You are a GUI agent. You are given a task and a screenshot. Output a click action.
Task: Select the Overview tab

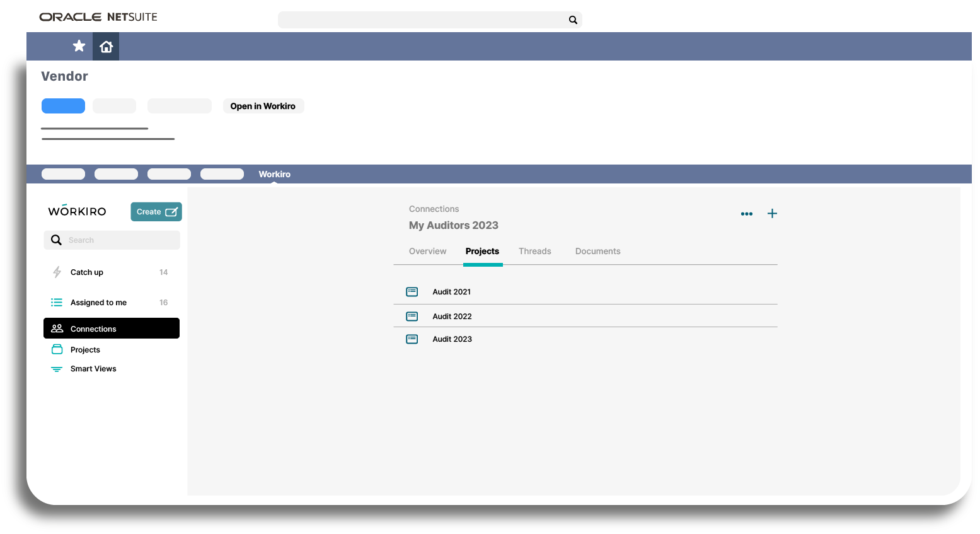click(427, 251)
